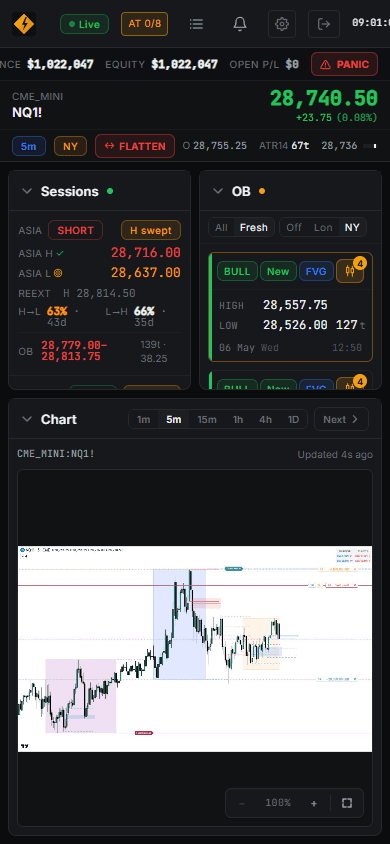Toggle the 5m timeframe chip
Screen dimensions: 390x844
point(29,146)
